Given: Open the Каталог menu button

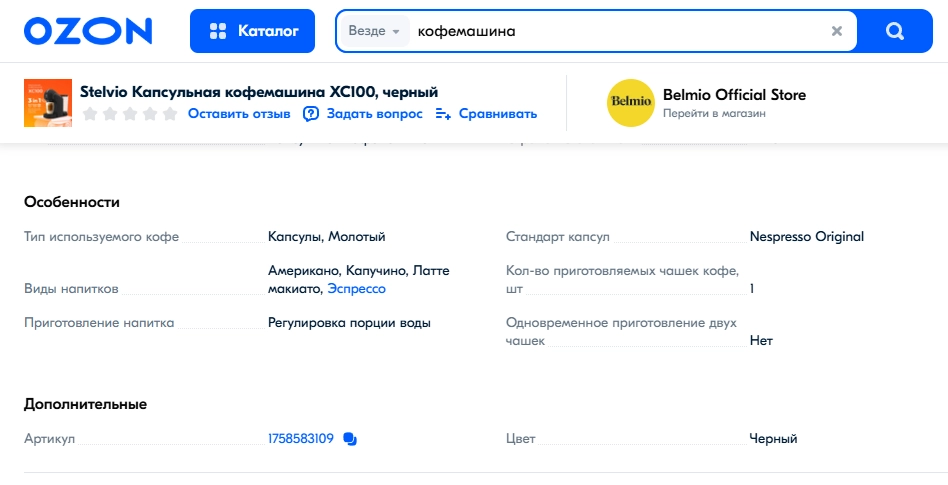Looking at the screenshot, I should pyautogui.click(x=252, y=31).
